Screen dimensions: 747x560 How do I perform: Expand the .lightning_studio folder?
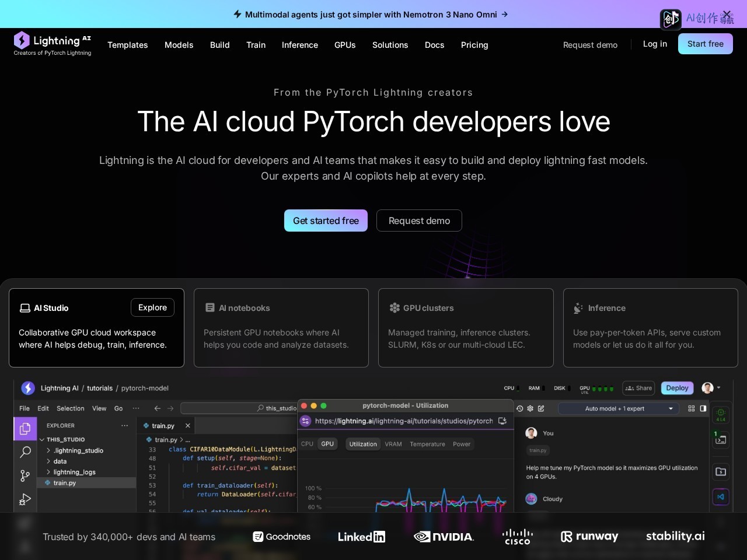[x=48, y=450]
